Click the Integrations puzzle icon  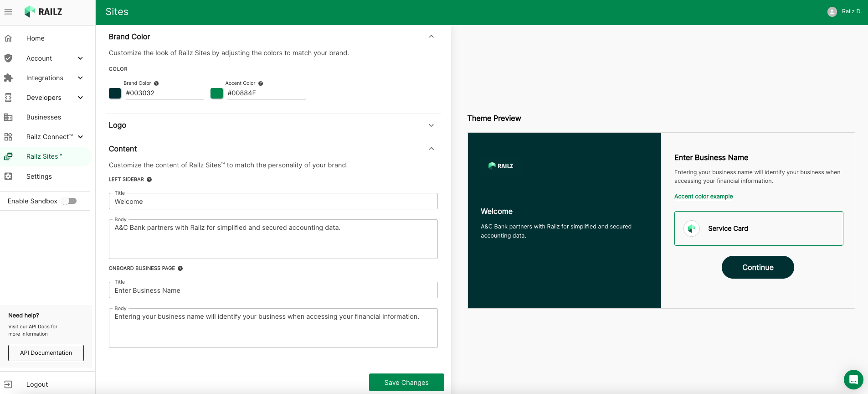[x=8, y=78]
